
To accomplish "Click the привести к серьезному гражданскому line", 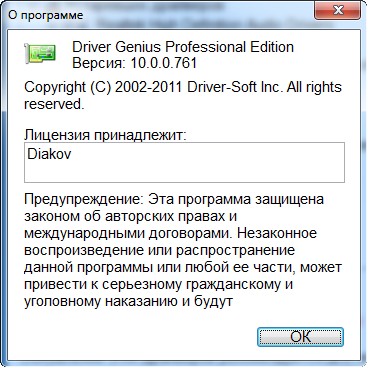I will 159,285.
